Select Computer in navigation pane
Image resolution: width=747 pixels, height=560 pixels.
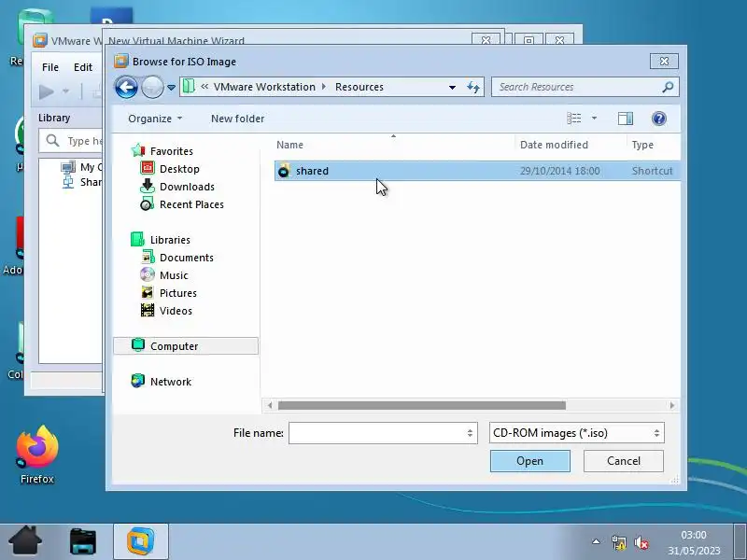tap(186, 346)
